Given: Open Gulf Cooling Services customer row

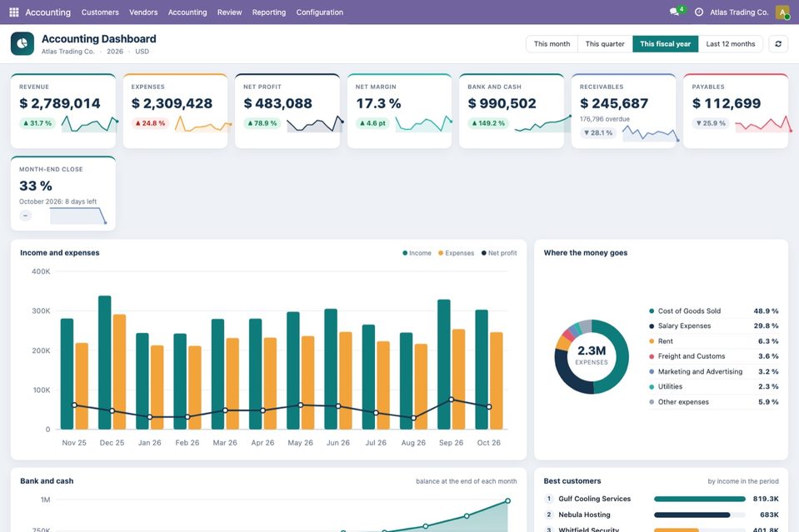Looking at the screenshot, I should [661, 499].
